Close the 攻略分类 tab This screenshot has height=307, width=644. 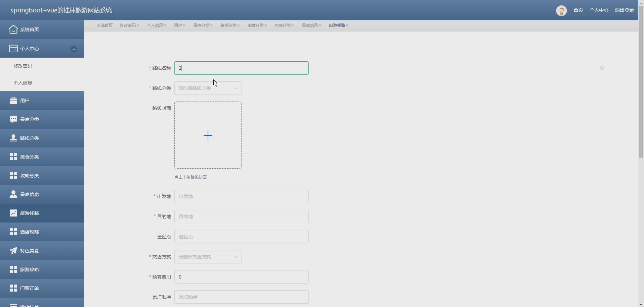(293, 25)
